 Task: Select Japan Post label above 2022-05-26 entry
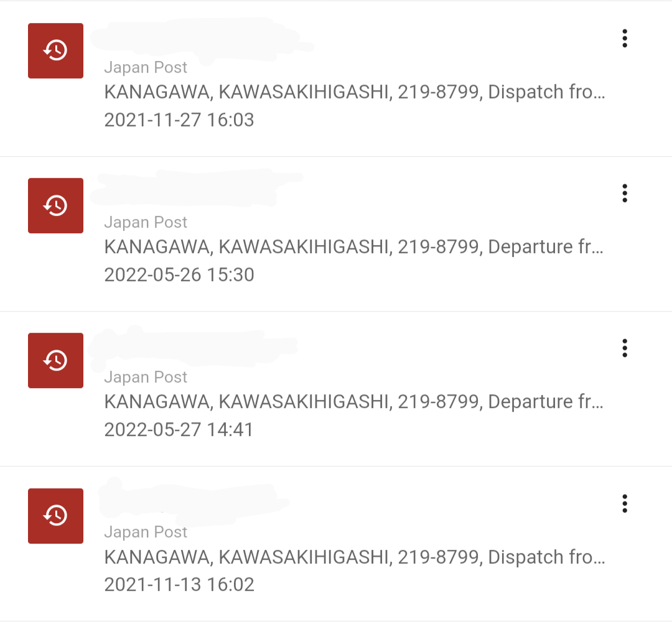point(146,222)
